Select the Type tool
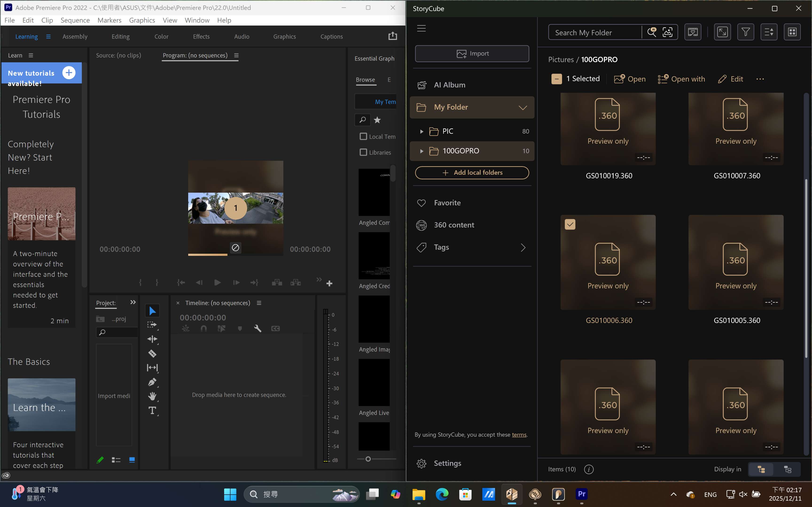Viewport: 812px width, 507px height. 152,411
